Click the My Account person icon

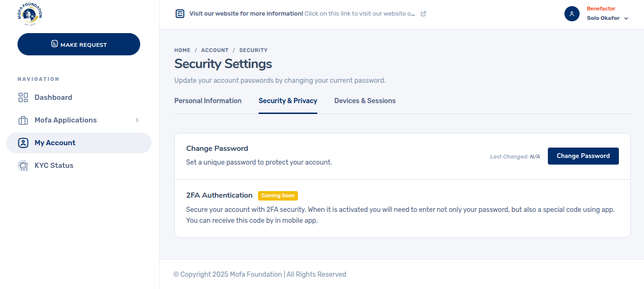click(23, 143)
